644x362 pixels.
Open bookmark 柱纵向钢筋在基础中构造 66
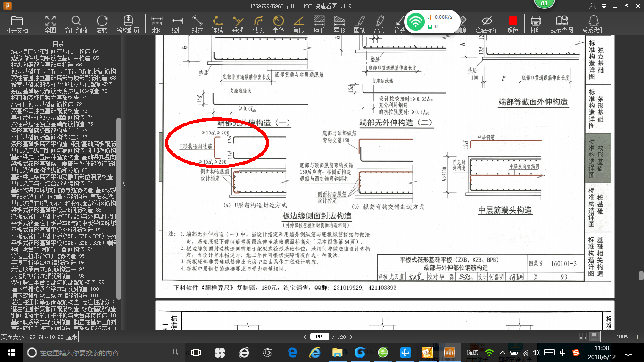coord(46,65)
